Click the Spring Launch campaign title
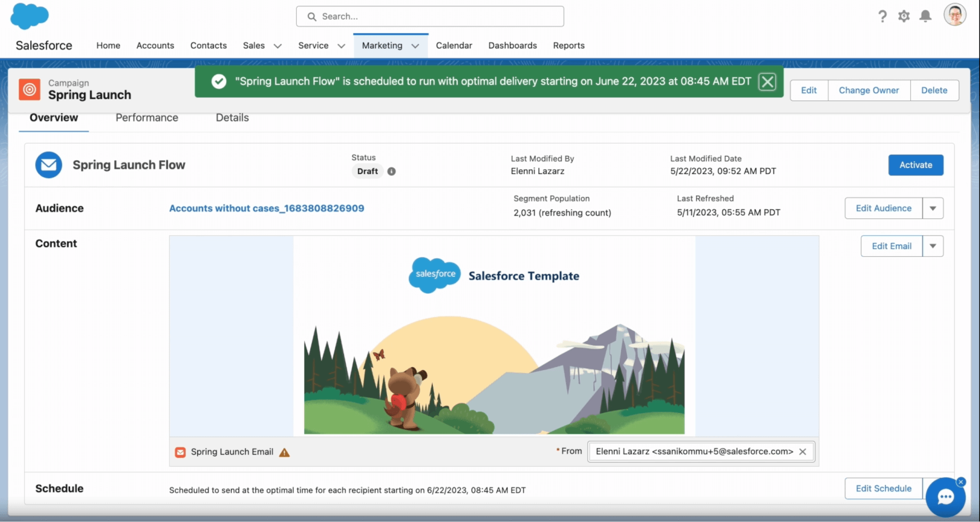 pos(90,95)
